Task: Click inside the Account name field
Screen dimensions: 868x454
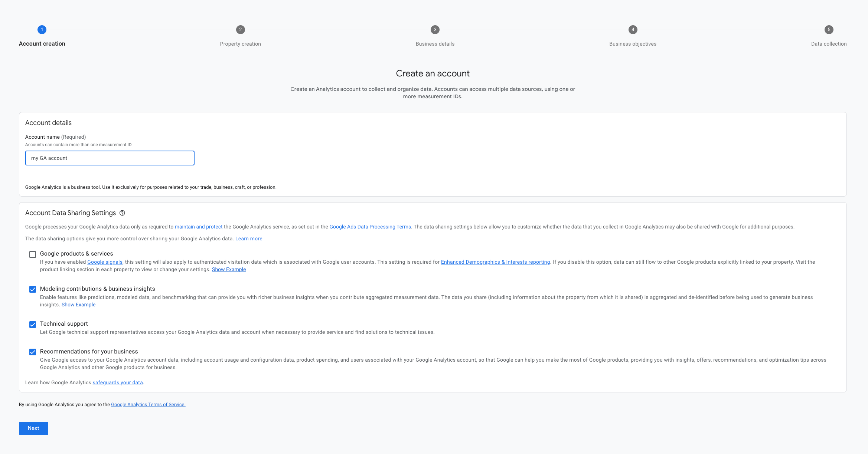Action: [x=110, y=158]
